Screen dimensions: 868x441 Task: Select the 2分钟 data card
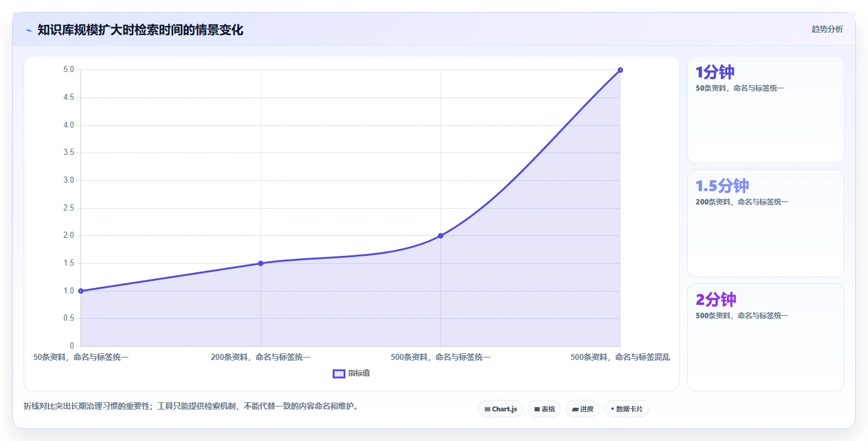click(x=765, y=337)
